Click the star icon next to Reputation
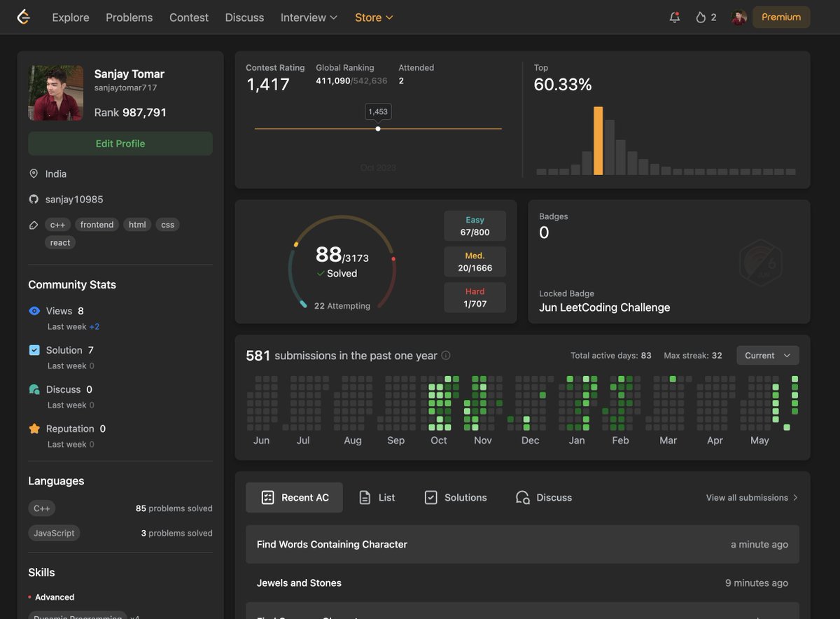Viewport: 840px width, 619px height. point(34,429)
